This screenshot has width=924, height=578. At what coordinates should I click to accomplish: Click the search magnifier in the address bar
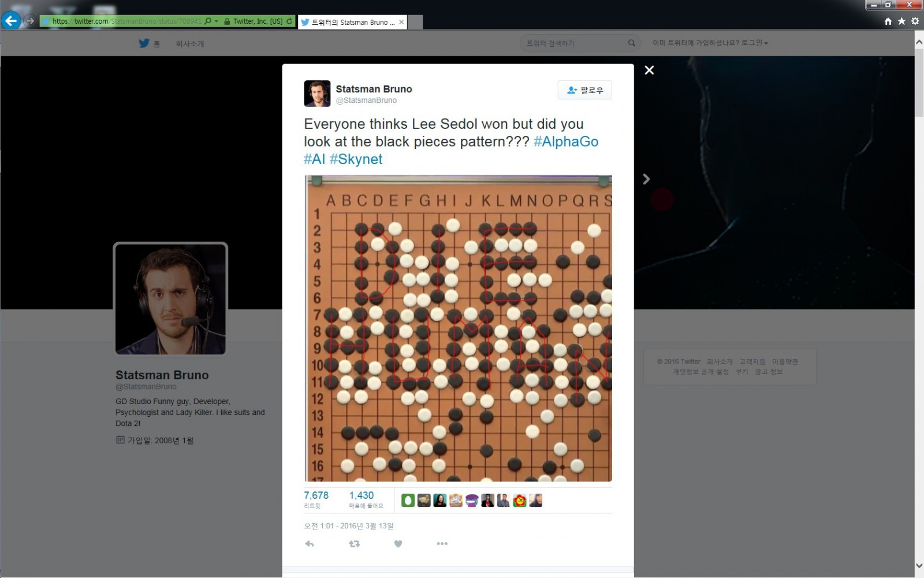click(x=208, y=21)
